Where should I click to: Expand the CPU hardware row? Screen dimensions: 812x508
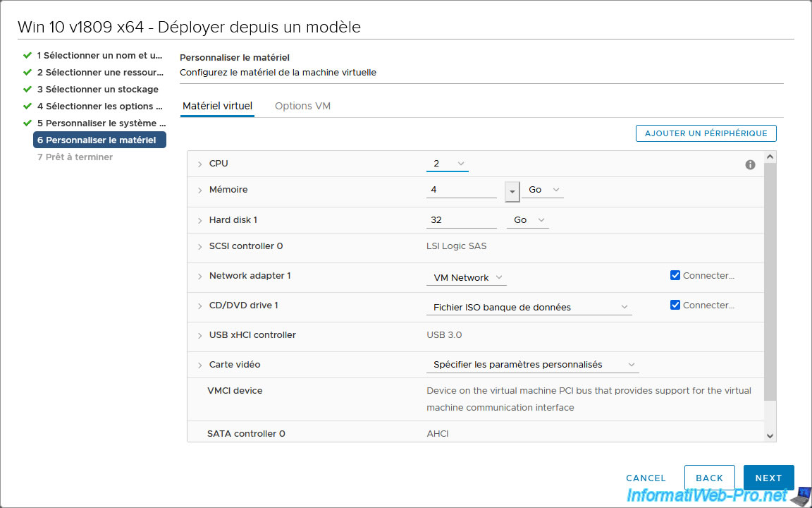tap(200, 164)
